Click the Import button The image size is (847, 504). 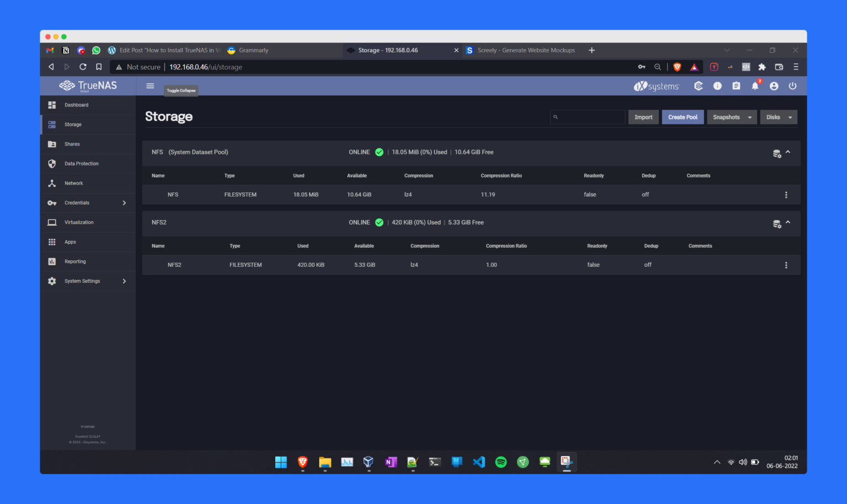pyautogui.click(x=643, y=117)
